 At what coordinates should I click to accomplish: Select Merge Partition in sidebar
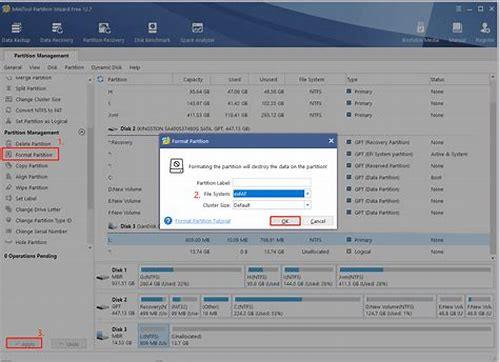29,77
